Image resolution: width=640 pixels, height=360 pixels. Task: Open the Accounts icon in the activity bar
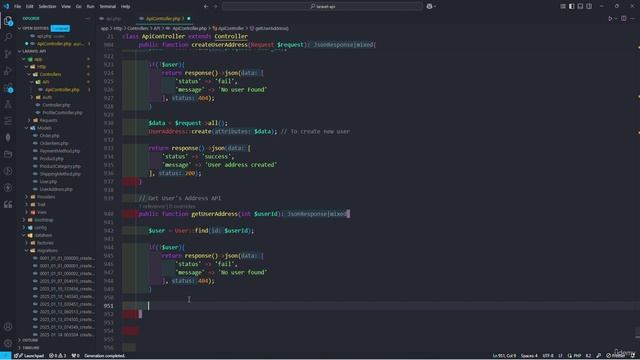8,327
